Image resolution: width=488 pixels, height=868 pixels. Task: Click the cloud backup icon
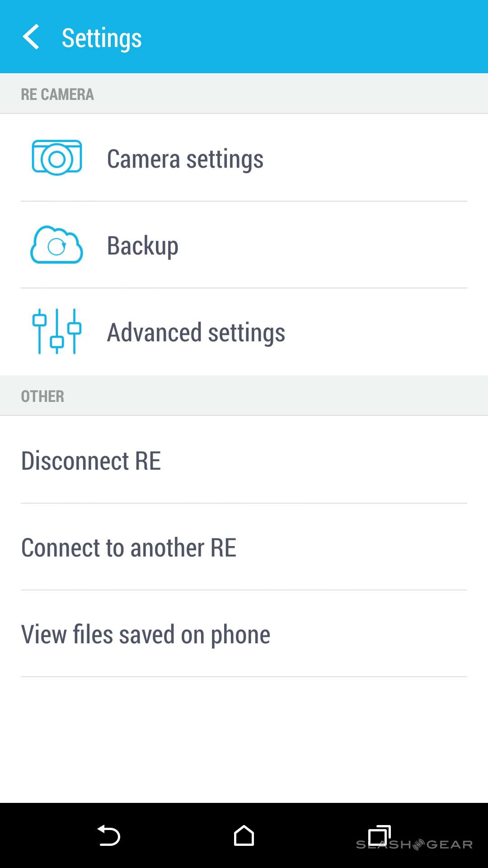pos(56,245)
